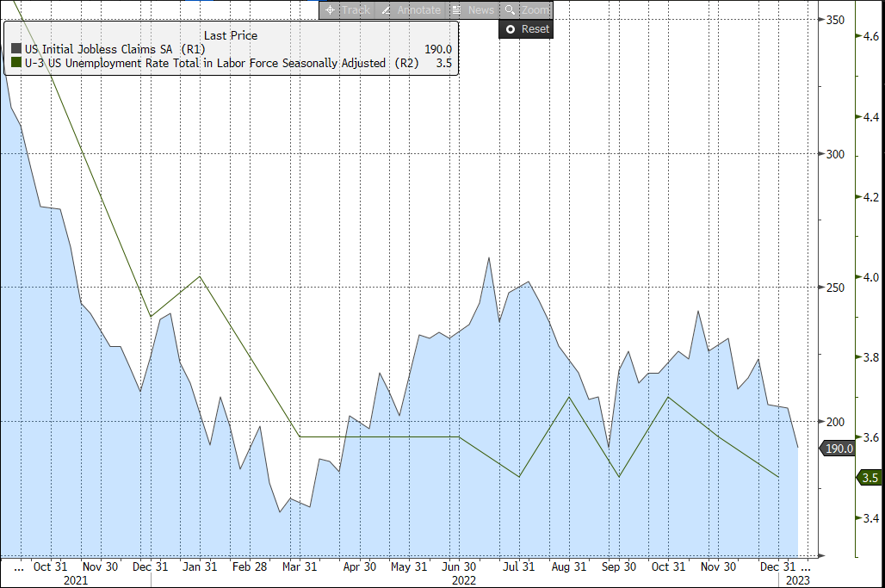Click the Last Price legend header
The width and height of the screenshot is (885, 588).
coord(230,35)
